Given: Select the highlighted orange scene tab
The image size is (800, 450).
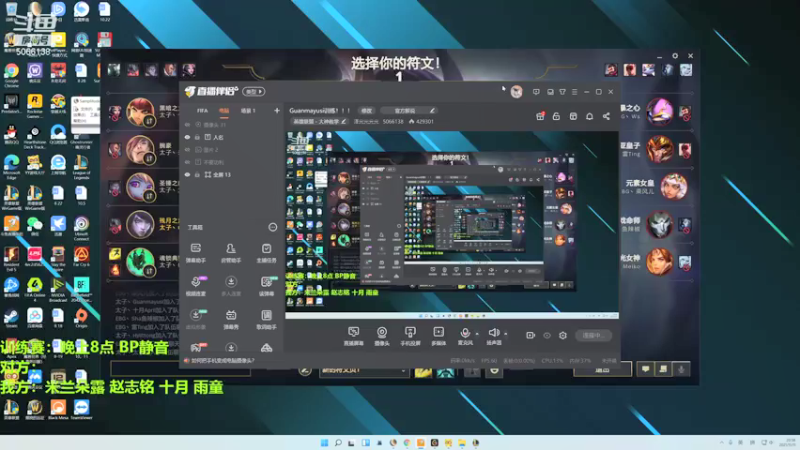Looking at the screenshot, I should click(x=224, y=110).
